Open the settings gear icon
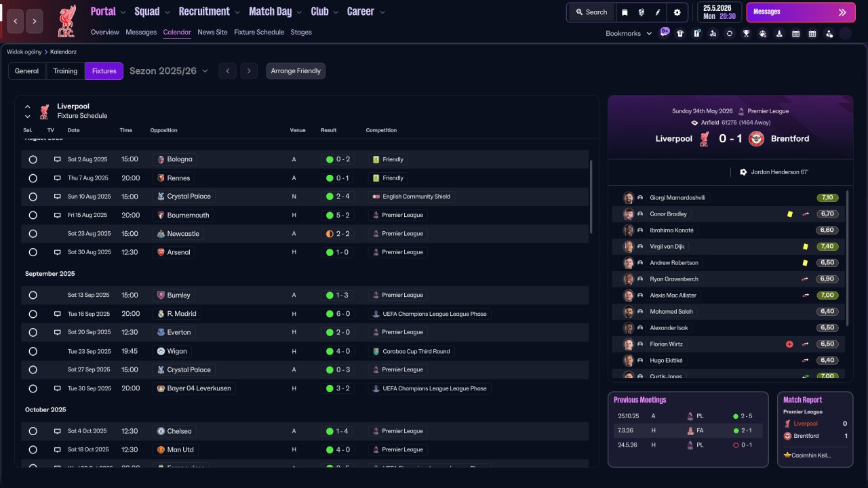This screenshot has width=868, height=488. 677,12
